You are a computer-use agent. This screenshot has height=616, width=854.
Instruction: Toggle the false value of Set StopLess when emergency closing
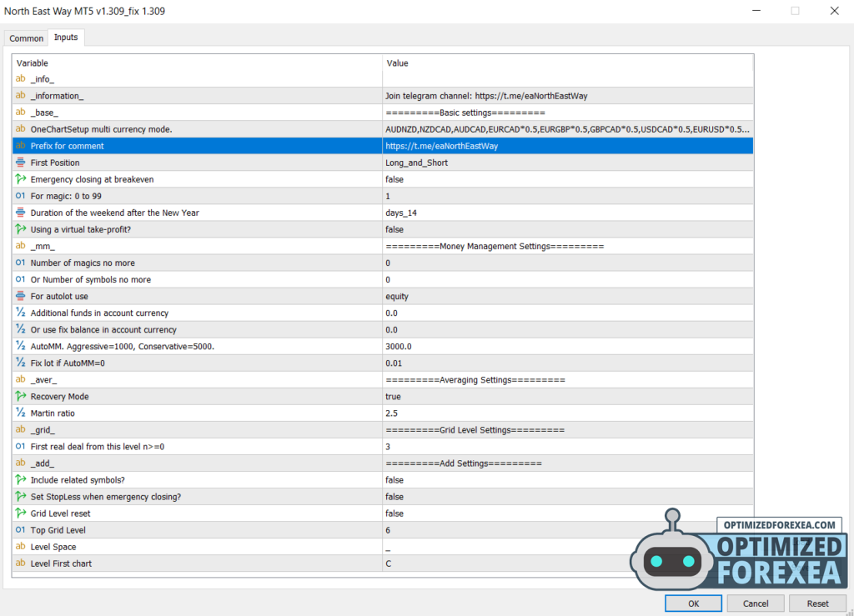[568, 497]
